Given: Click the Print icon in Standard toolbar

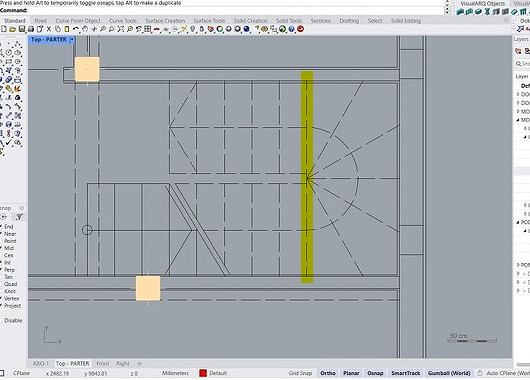Looking at the screenshot, I should (31, 29).
